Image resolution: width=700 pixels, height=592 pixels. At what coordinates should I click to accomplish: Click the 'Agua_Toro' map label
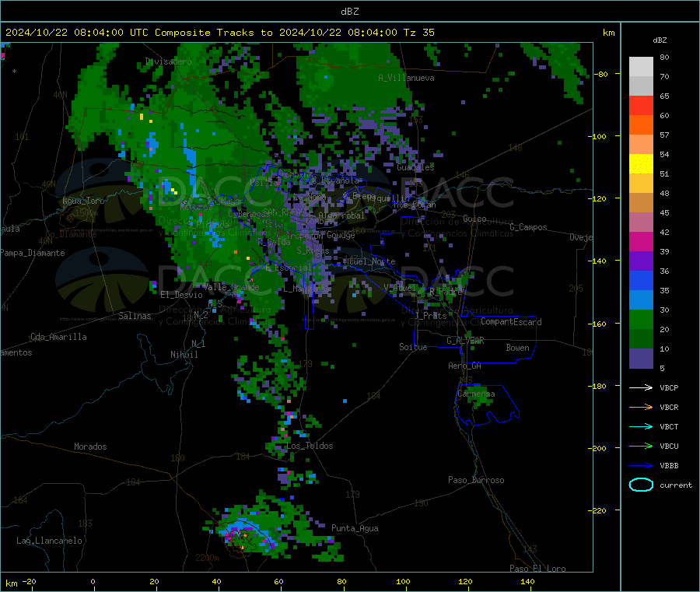tap(83, 201)
